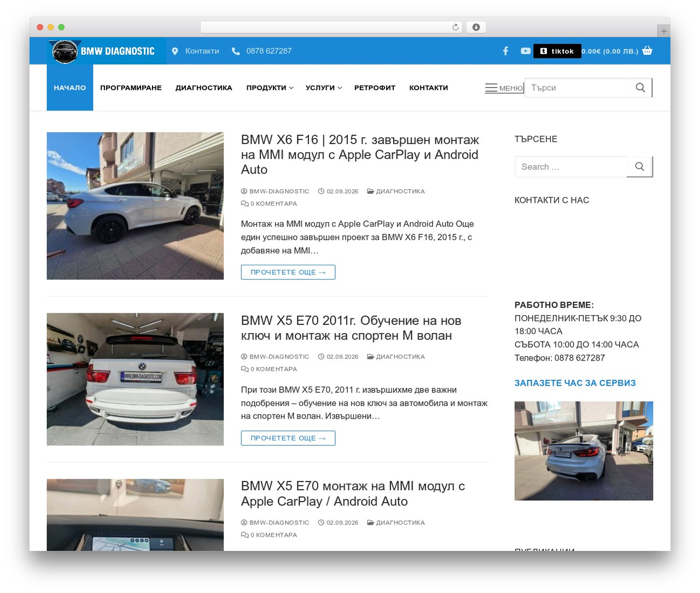This screenshot has height=593, width=700.
Task: Select the КОНТАКТИ С НАС sidebar heading
Action: coord(552,200)
